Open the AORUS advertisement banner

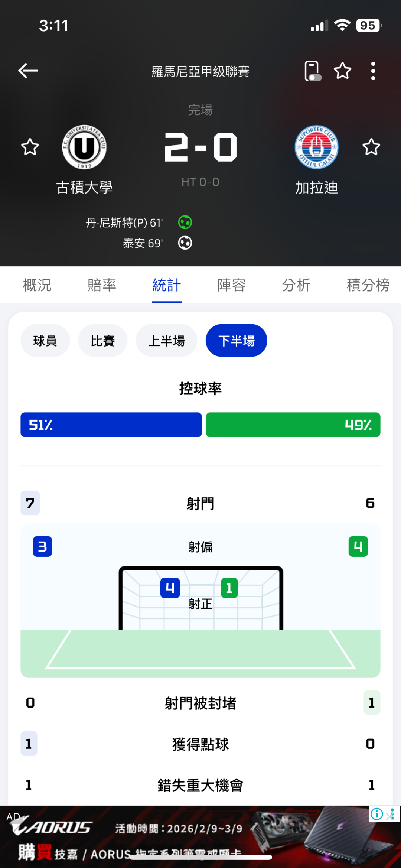coord(186,836)
